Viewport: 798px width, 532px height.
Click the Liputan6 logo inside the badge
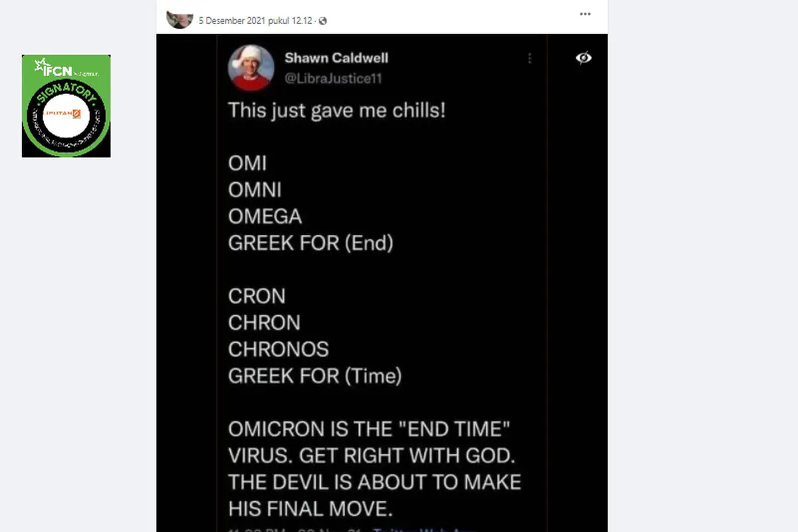tap(66, 116)
